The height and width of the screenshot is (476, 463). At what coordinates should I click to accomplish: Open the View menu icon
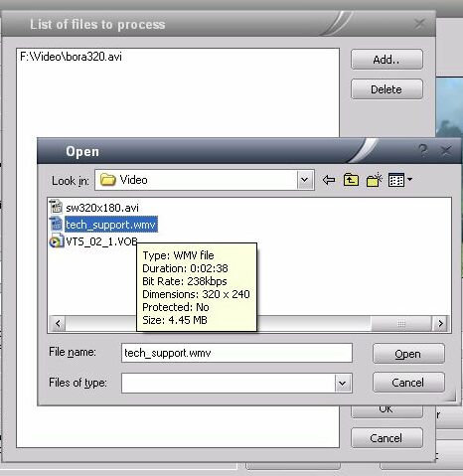point(396,180)
